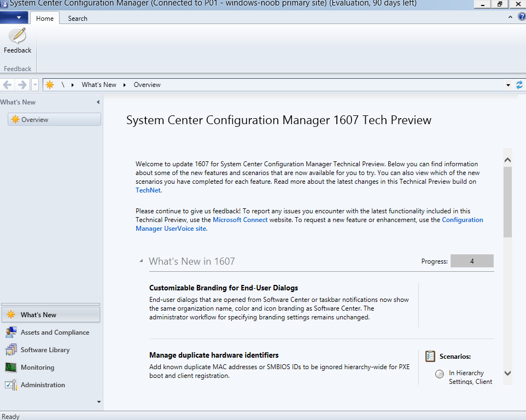Click the Administration icon
The image size is (526, 420).
point(11,385)
